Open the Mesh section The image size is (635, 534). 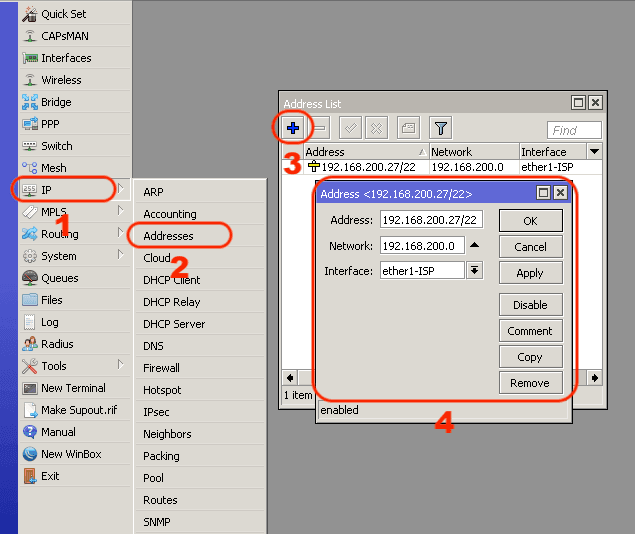point(75,168)
